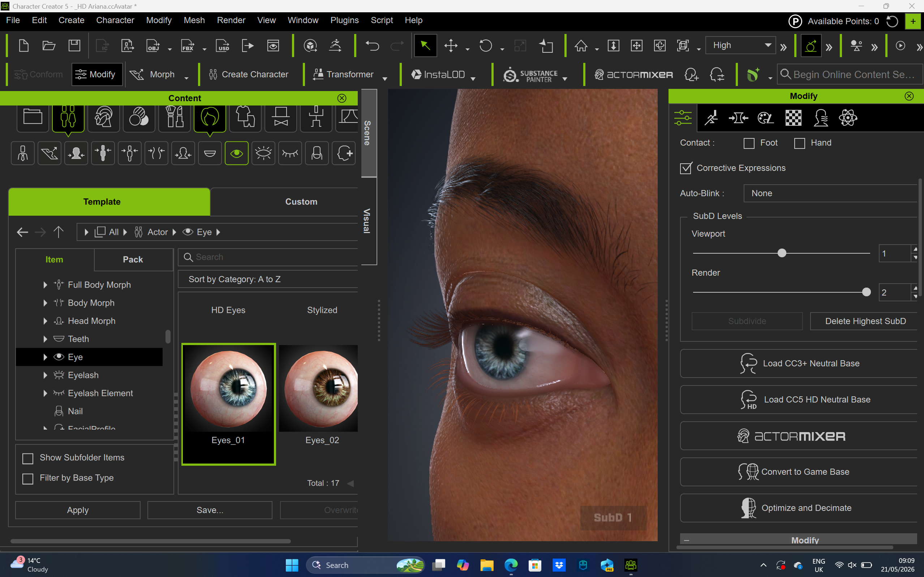Viewport: 924px width, 577px height.
Task: Select the Eye filter icon in Content
Action: coord(237,153)
